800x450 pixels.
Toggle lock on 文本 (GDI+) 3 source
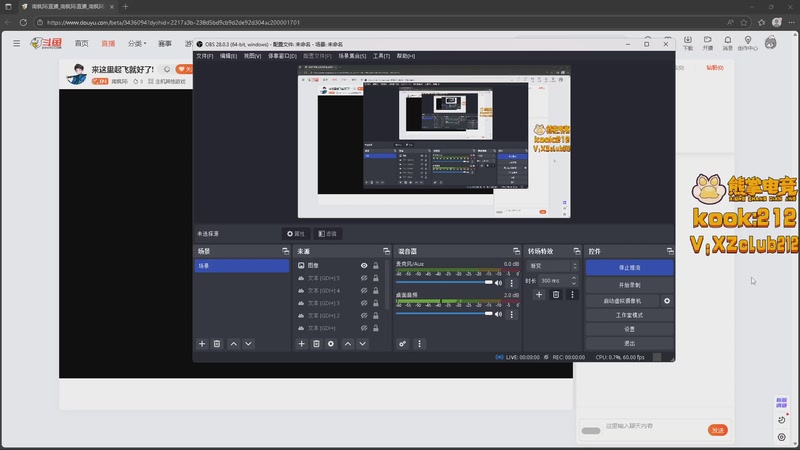[376, 303]
